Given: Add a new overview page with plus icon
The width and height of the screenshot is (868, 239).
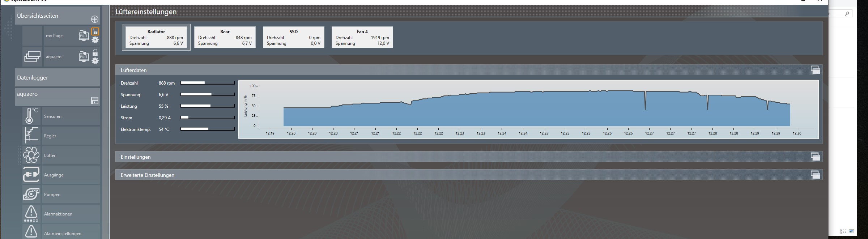Looking at the screenshot, I should 95,19.
